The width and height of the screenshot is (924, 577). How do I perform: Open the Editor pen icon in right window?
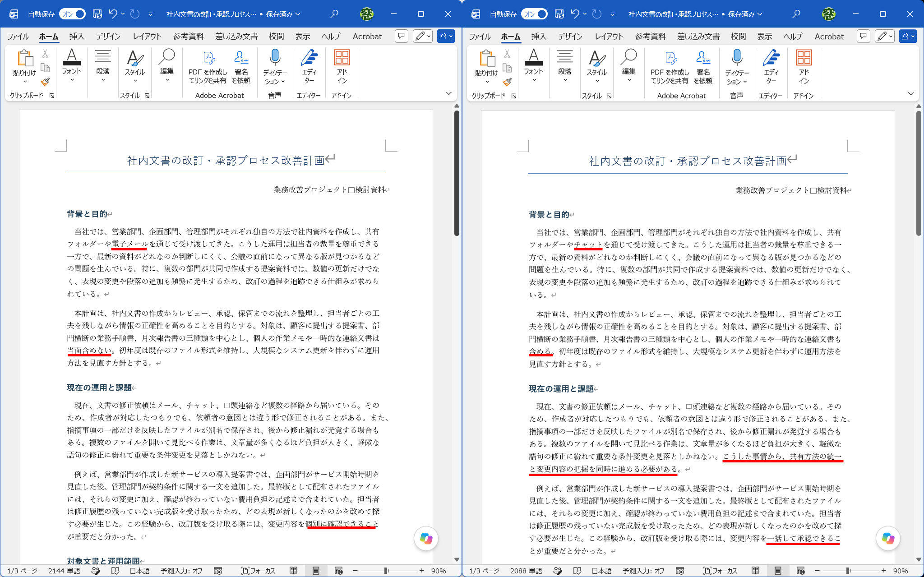[771, 67]
